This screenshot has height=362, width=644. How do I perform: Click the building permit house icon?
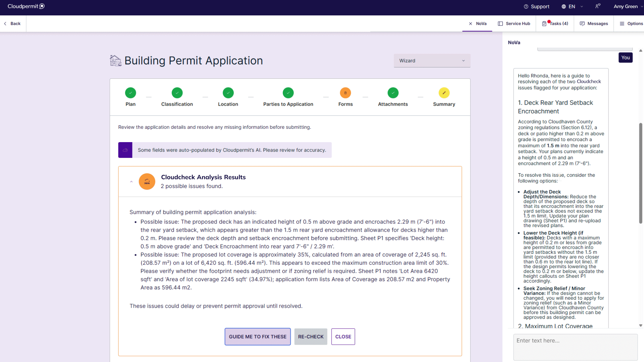(x=116, y=61)
